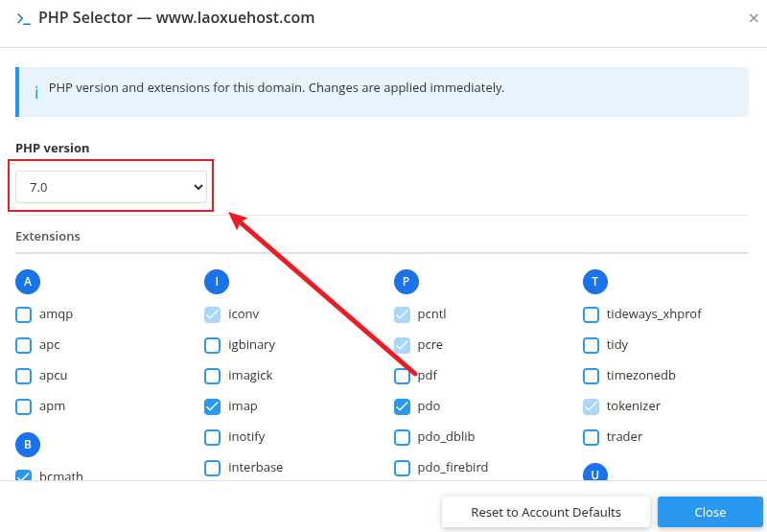
Task: Click the info icon in blue banner
Action: pyautogui.click(x=36, y=92)
